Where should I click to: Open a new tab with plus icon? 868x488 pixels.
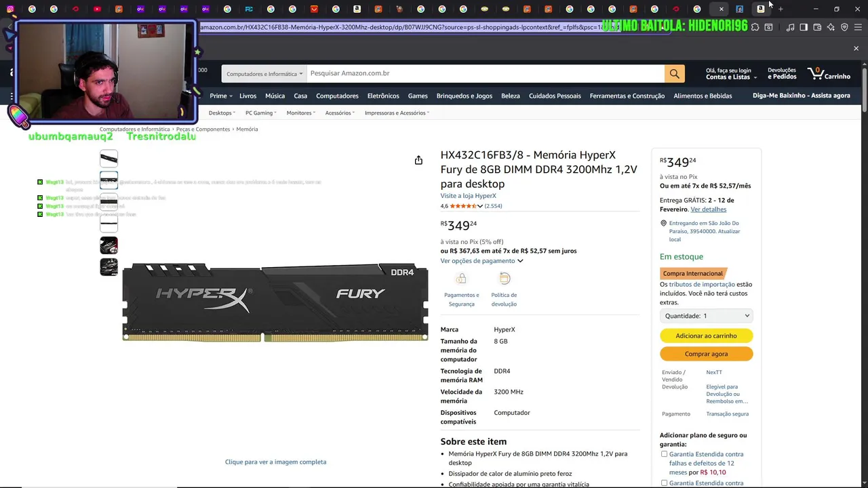[x=781, y=9]
